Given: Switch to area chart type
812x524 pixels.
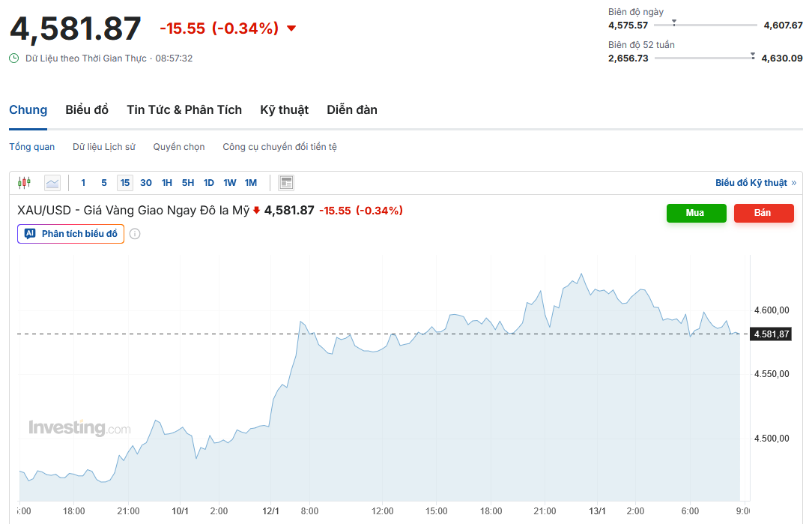Looking at the screenshot, I should (52, 182).
